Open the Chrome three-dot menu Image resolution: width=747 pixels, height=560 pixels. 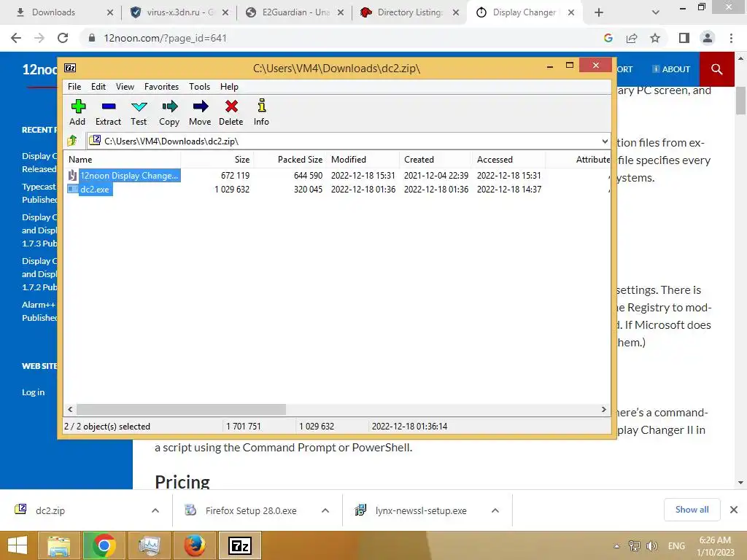731,38
